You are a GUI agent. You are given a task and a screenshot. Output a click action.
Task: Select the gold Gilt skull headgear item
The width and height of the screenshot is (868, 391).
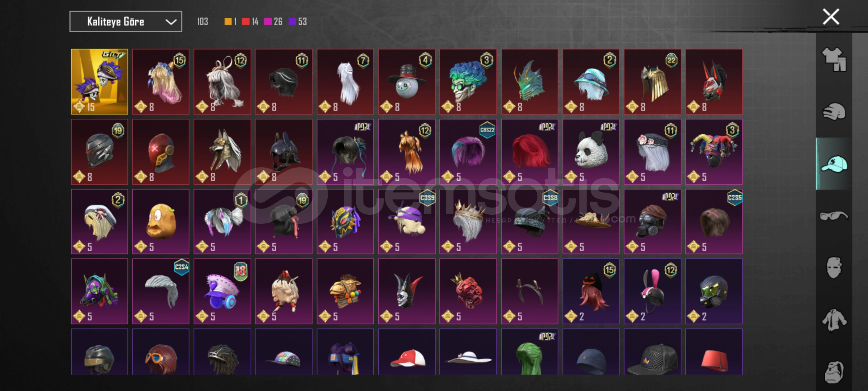click(x=99, y=82)
